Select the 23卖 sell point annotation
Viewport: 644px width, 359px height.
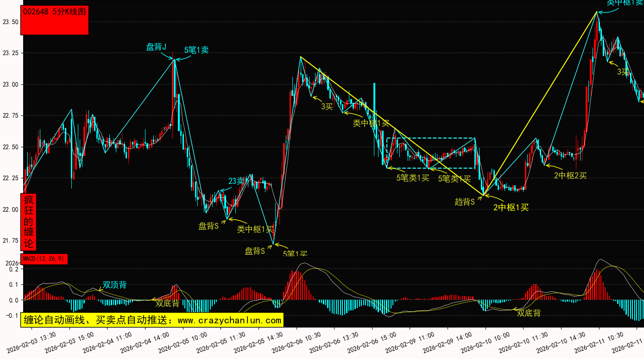tap(236, 181)
